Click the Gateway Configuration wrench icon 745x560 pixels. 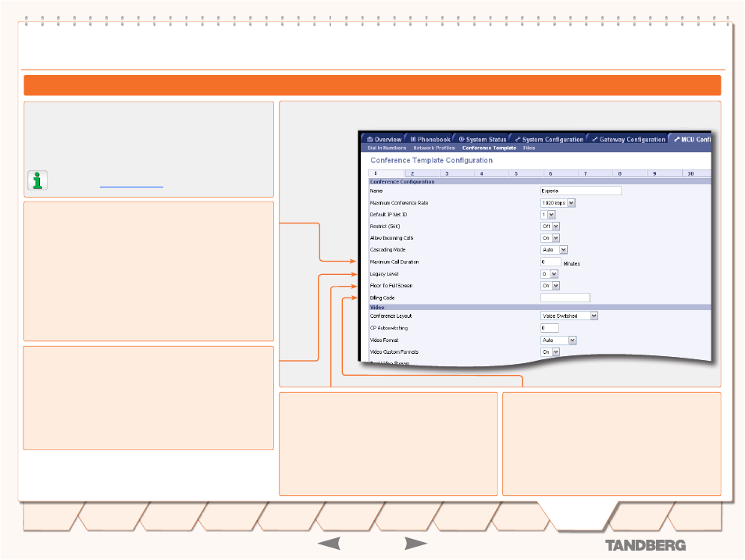(x=595, y=139)
